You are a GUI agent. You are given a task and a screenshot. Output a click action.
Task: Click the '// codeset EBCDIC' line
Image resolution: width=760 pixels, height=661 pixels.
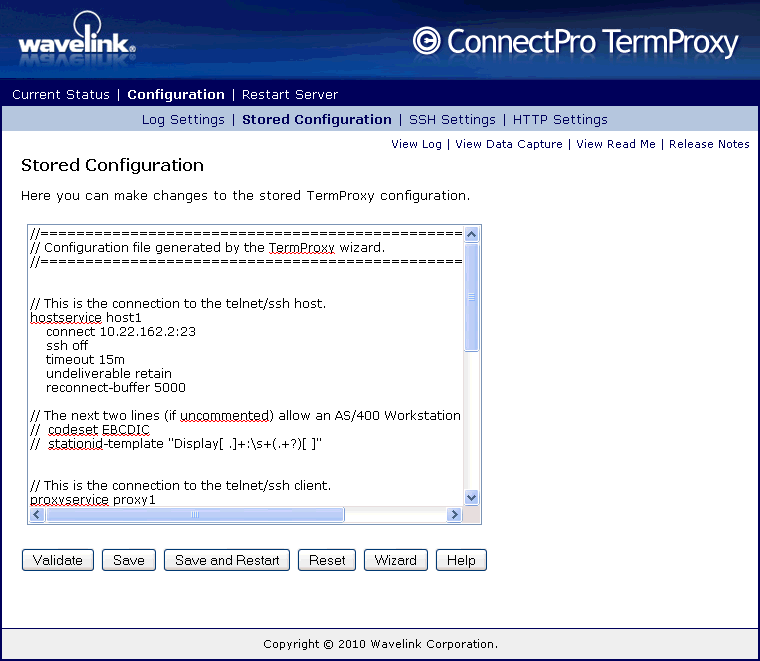90,429
